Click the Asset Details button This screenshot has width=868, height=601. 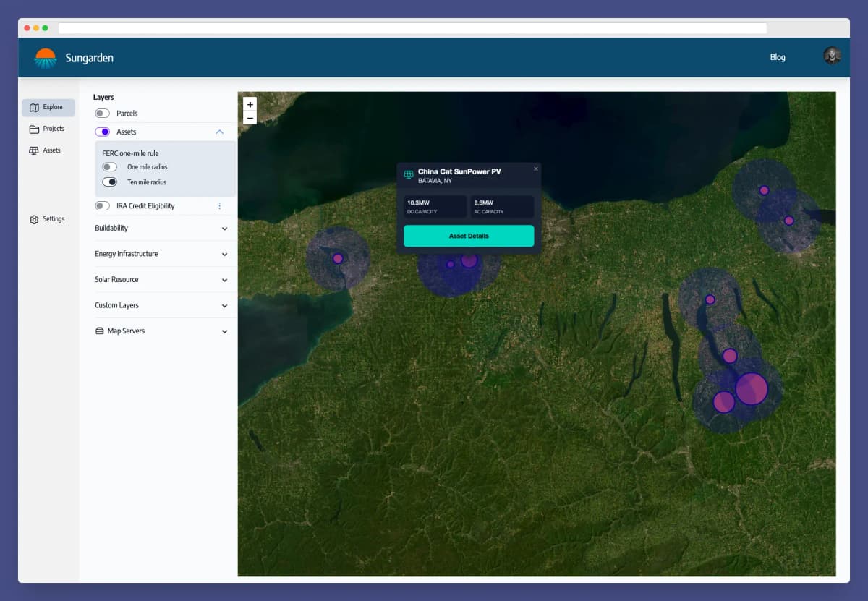[469, 236]
